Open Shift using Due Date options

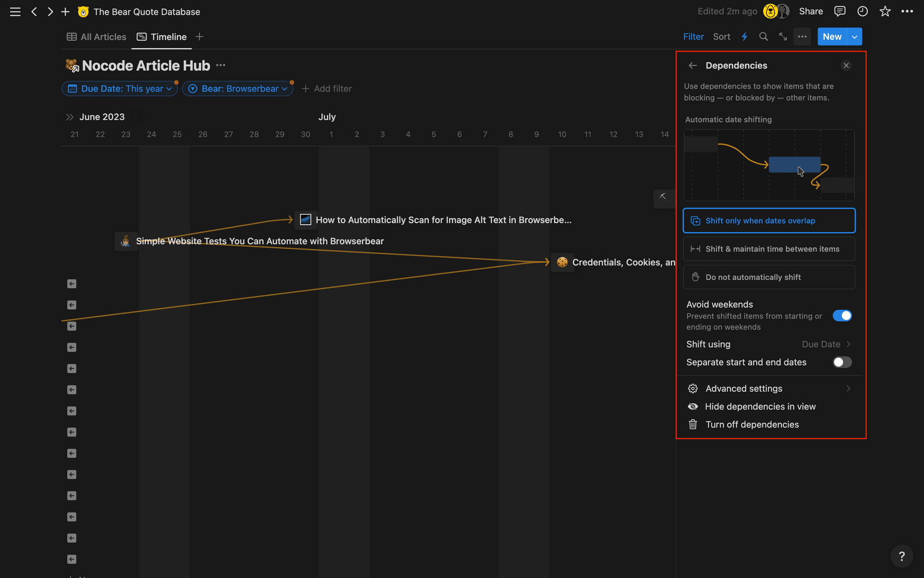pyautogui.click(x=826, y=344)
